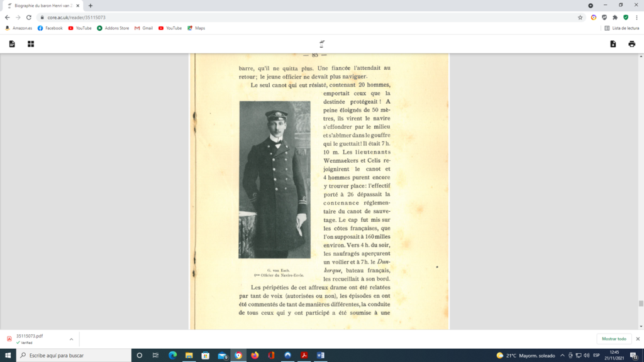Click the orange and purple circular extension icon

[594, 17]
